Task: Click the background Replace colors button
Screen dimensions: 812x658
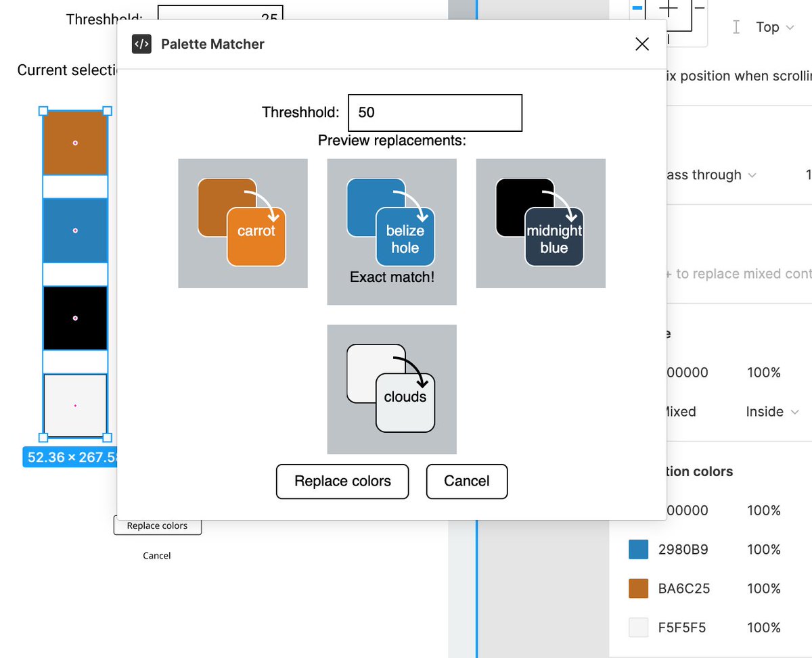Action: pos(157,525)
